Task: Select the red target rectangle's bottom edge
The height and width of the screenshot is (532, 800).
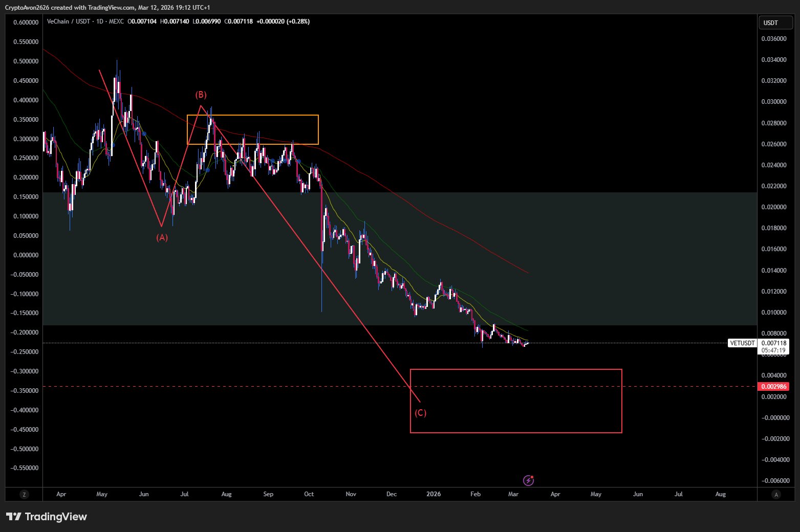Action: coord(516,433)
